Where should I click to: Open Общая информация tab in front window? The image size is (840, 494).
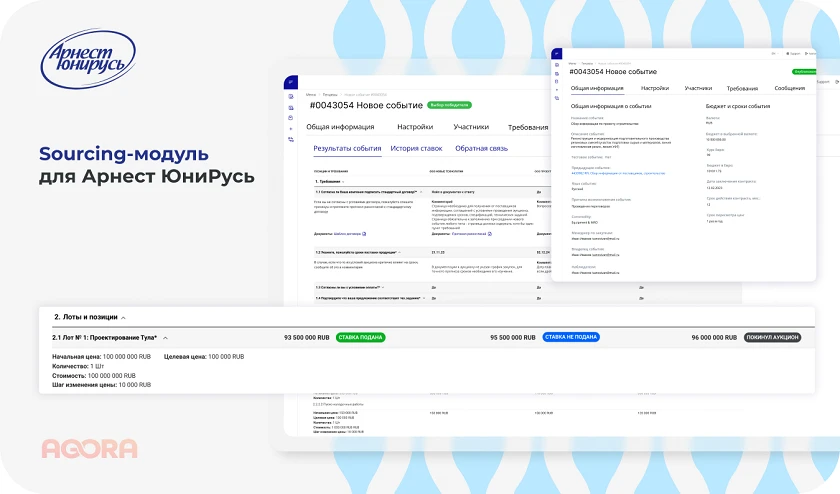(x=597, y=88)
